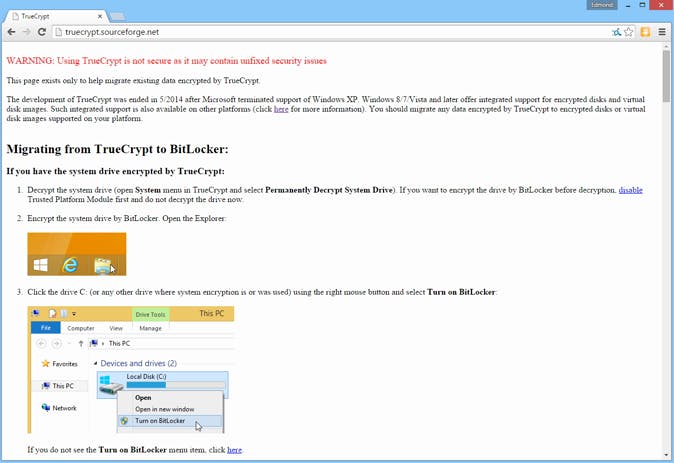Click the orange extension icon
This screenshot has width=674, height=463.
(x=645, y=32)
